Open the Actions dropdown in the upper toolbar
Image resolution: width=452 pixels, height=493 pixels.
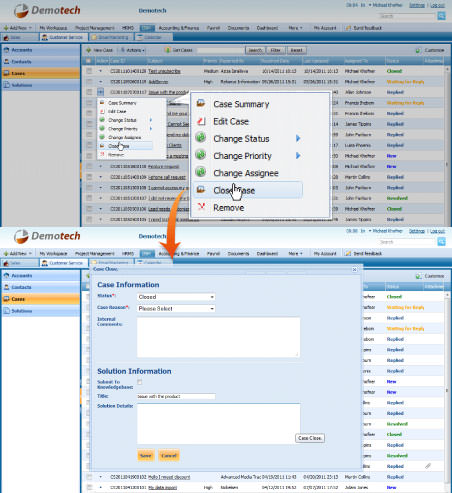(133, 50)
